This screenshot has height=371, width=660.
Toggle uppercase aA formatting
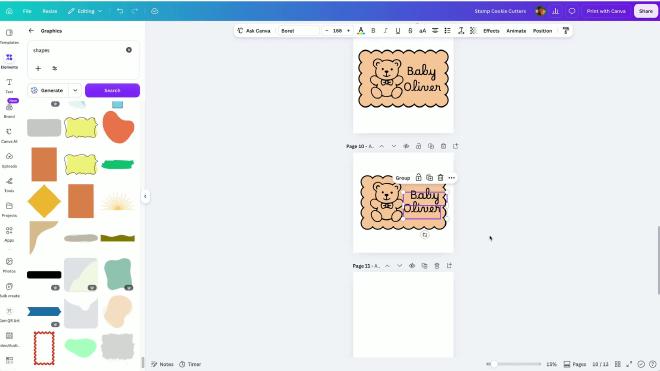pyautogui.click(x=423, y=31)
